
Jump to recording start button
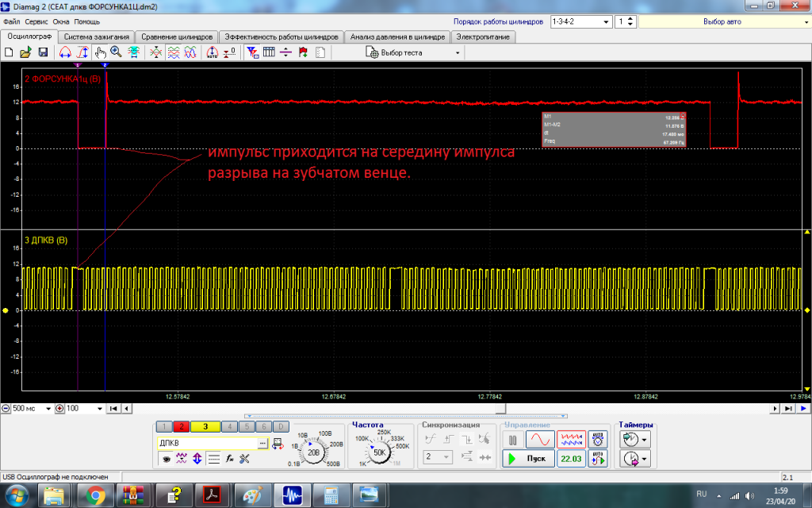[x=113, y=409]
